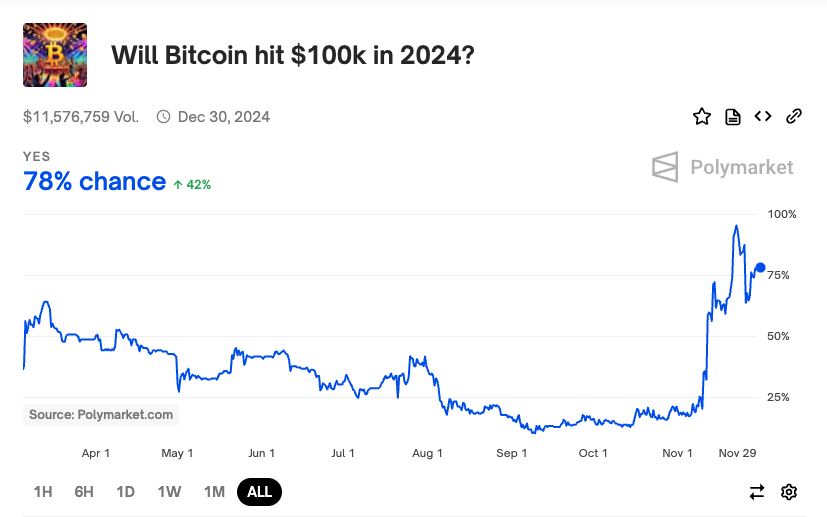Viewport: 827px width, 517px height.
Task: Copy the market link icon
Action: click(794, 116)
